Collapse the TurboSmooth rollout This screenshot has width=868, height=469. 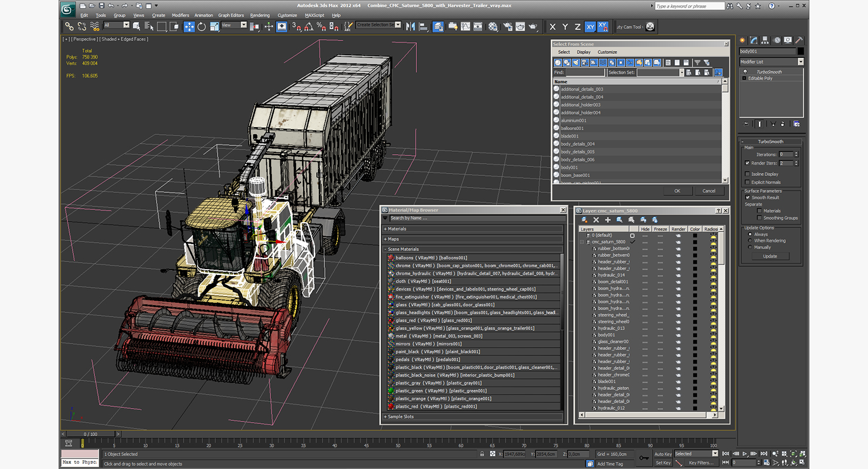(x=770, y=142)
